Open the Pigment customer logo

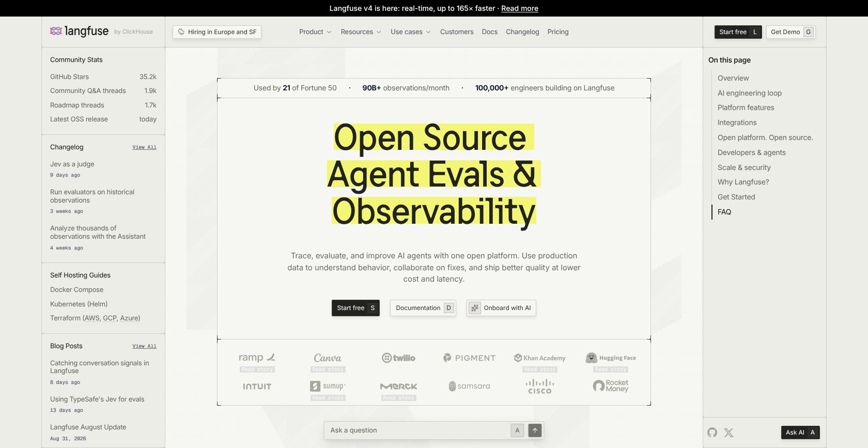click(x=469, y=358)
